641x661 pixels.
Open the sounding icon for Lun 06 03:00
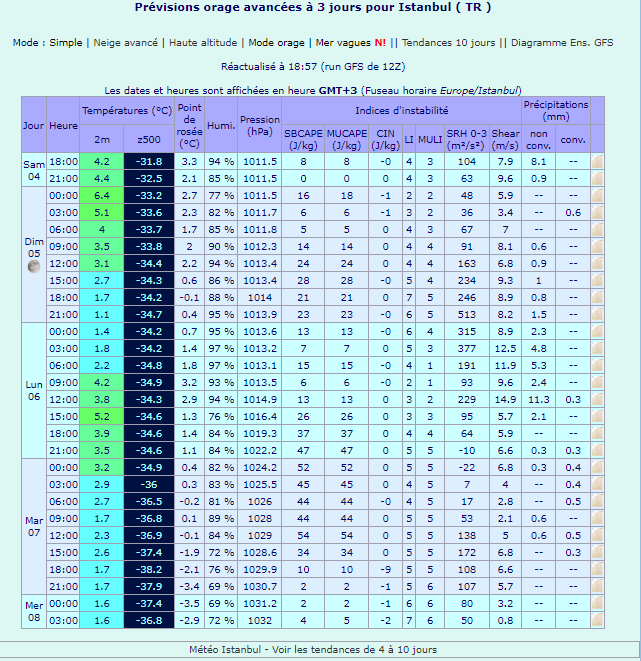597,349
